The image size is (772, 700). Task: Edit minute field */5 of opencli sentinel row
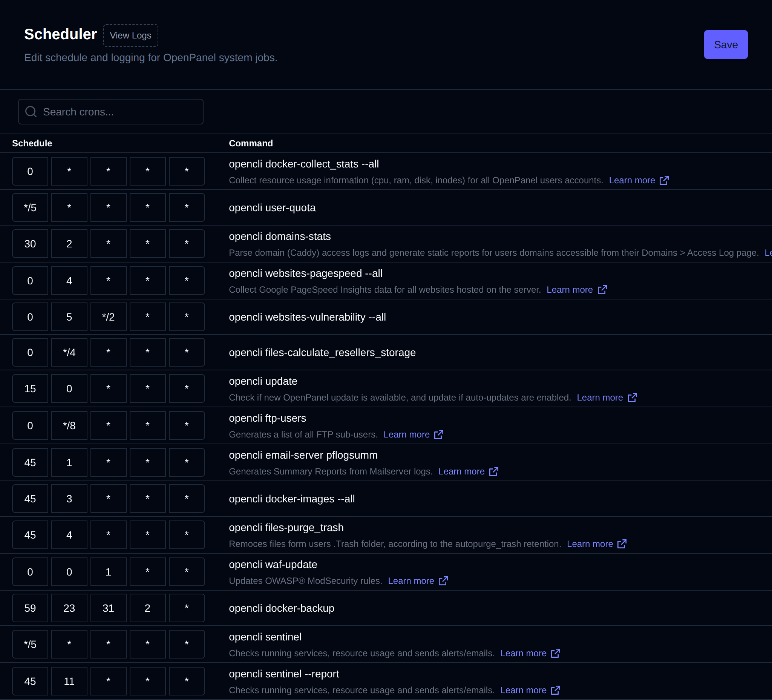pyautogui.click(x=30, y=645)
